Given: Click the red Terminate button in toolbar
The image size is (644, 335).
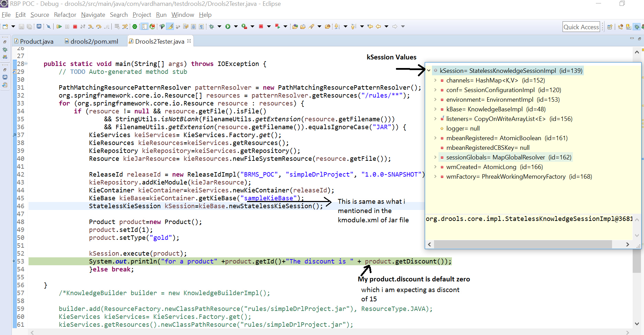Looking at the screenshot, I should point(75,26).
